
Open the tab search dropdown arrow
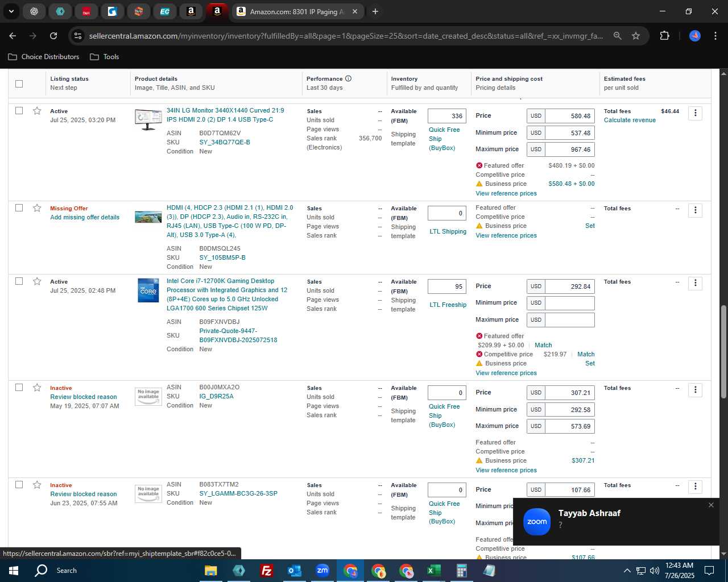click(11, 11)
